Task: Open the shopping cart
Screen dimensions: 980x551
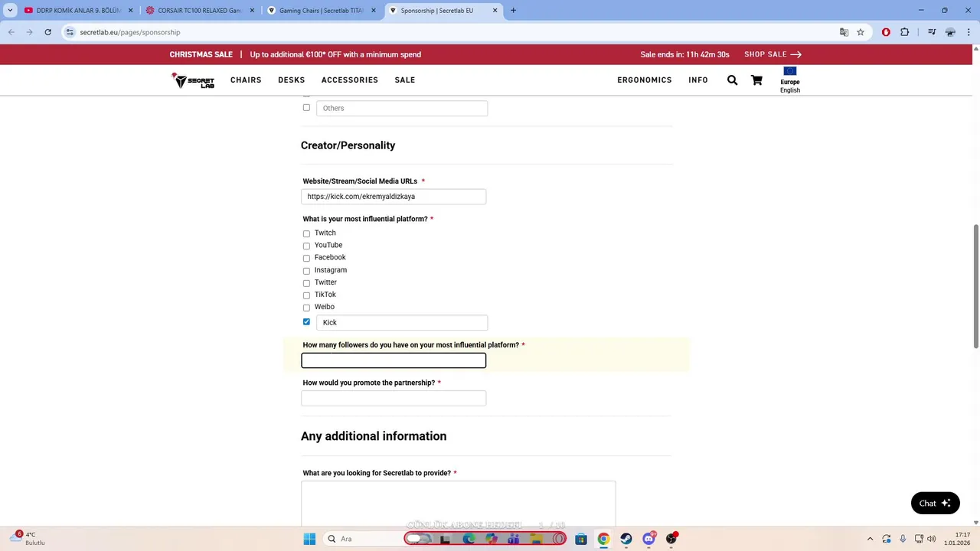Action: pos(756,80)
